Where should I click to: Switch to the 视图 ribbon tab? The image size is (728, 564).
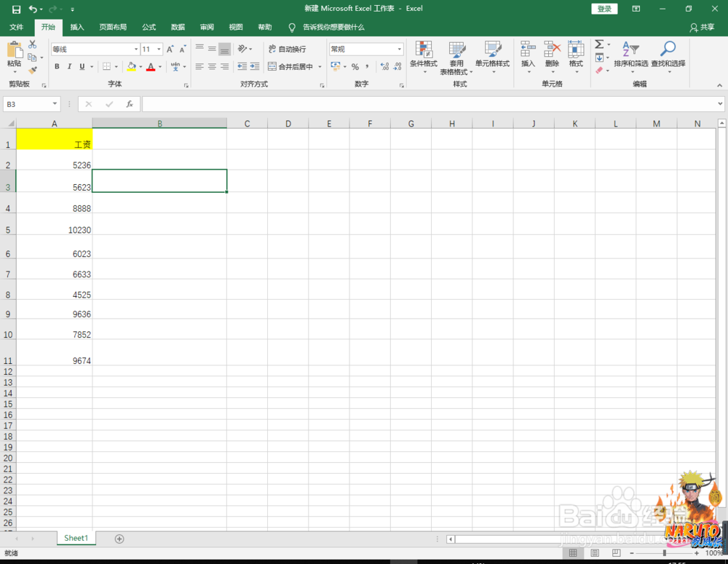coord(236,28)
